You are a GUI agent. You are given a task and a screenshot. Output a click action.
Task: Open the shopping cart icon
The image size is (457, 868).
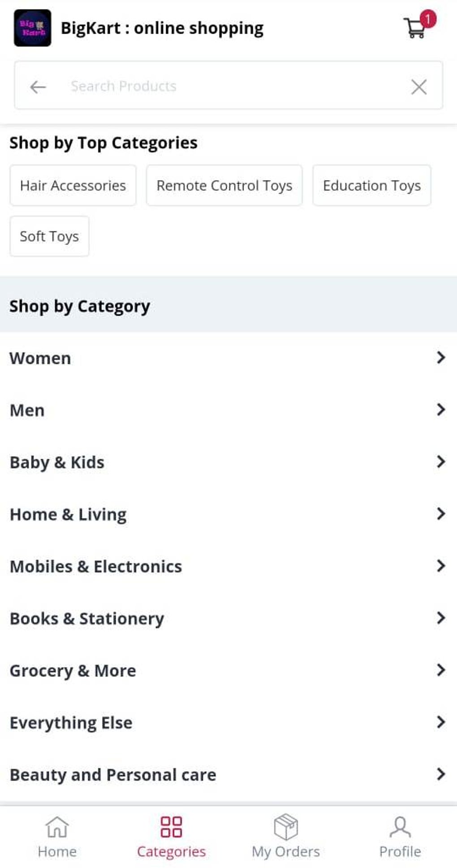coord(416,28)
